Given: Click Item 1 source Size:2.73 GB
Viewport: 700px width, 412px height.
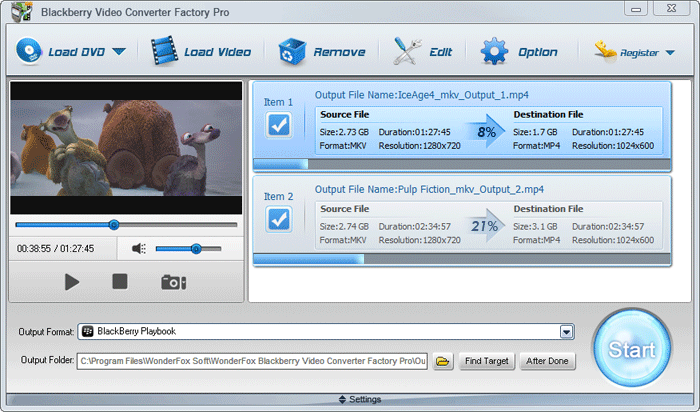Looking at the screenshot, I should pos(344,132).
